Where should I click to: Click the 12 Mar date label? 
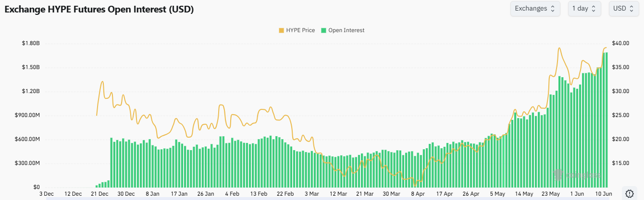tap(338, 194)
